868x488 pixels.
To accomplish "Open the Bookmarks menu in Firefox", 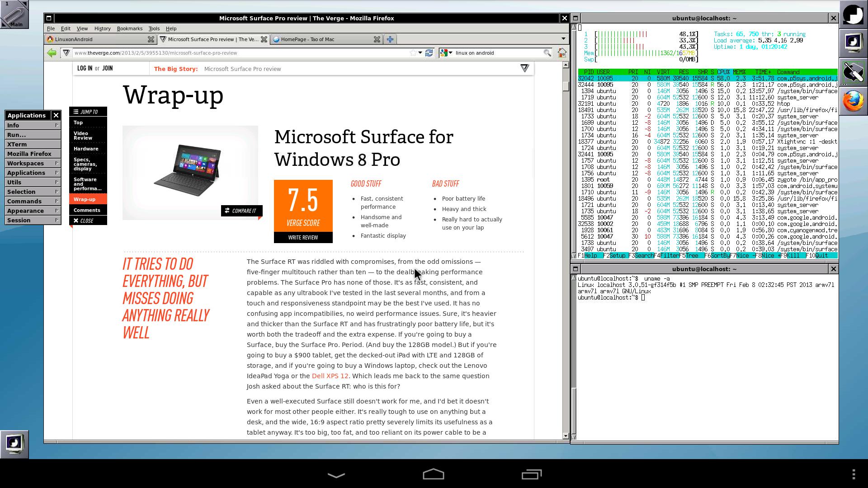I will (130, 28).
